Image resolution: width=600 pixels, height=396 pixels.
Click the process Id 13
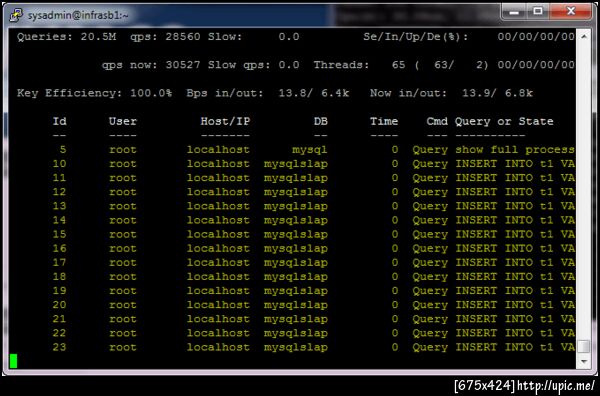point(59,206)
